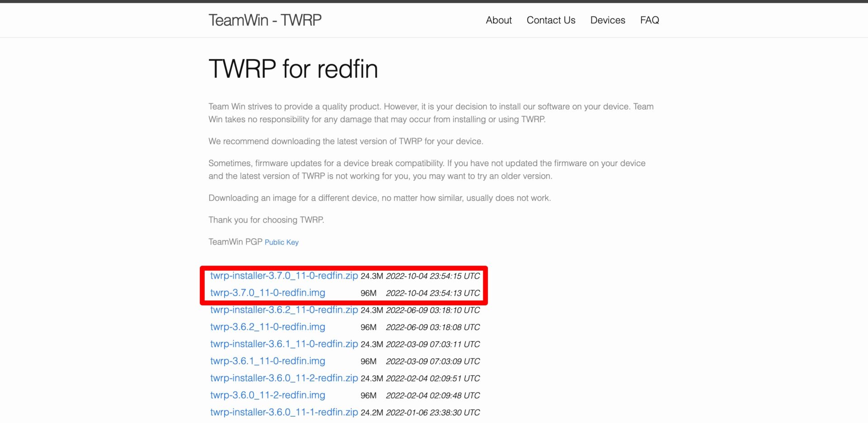Click the TeamWin - TWRP home link
Screen dimensions: 868x423
point(264,20)
